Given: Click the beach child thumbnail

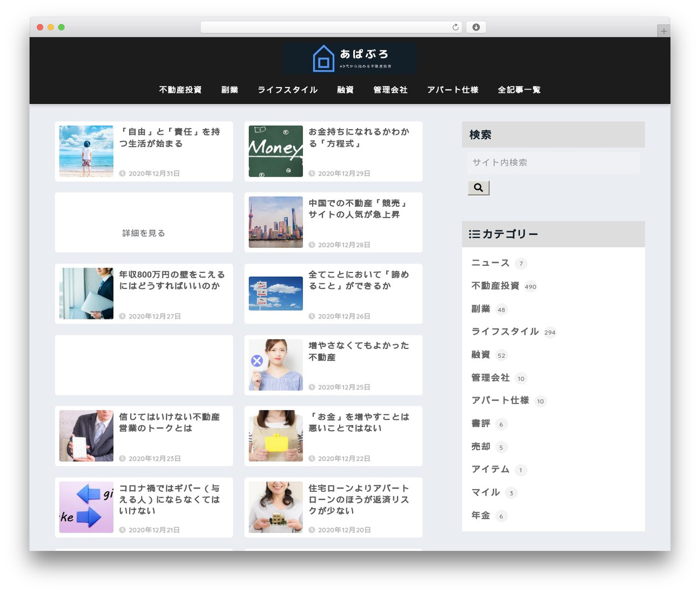Looking at the screenshot, I should point(86,151).
